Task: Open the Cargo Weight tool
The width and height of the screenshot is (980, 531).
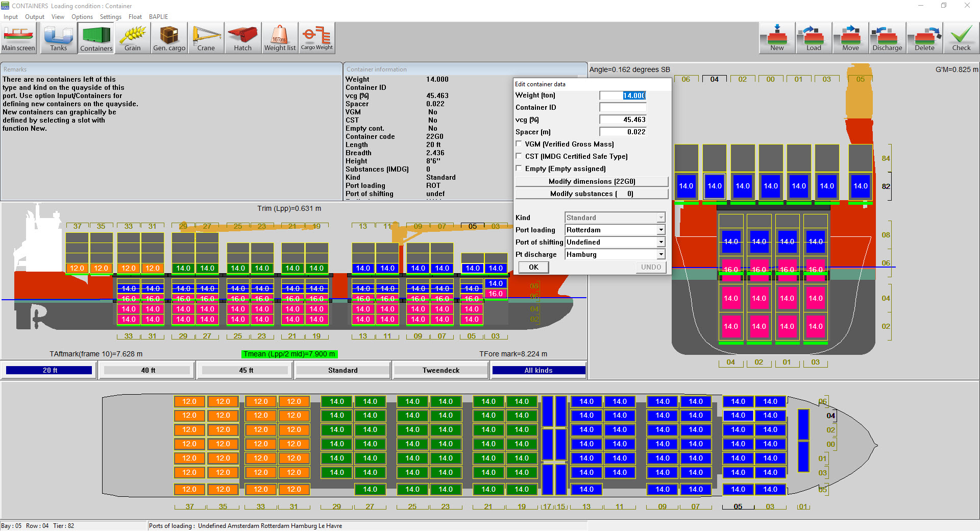Action: (x=316, y=37)
